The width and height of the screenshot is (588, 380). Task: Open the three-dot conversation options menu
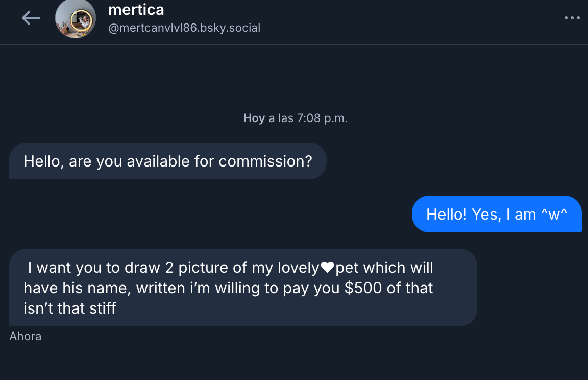click(572, 18)
